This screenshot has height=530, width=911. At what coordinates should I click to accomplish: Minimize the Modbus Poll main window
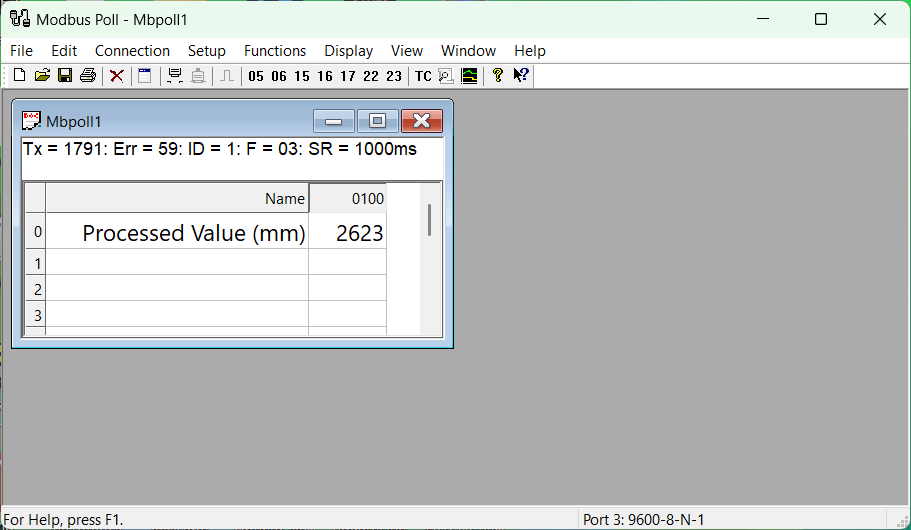[763, 19]
